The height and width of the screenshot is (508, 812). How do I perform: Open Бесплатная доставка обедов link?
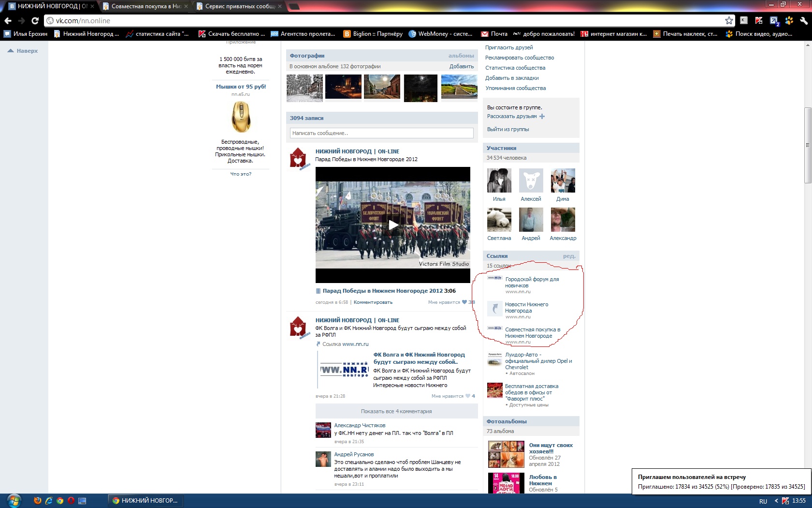532,392
